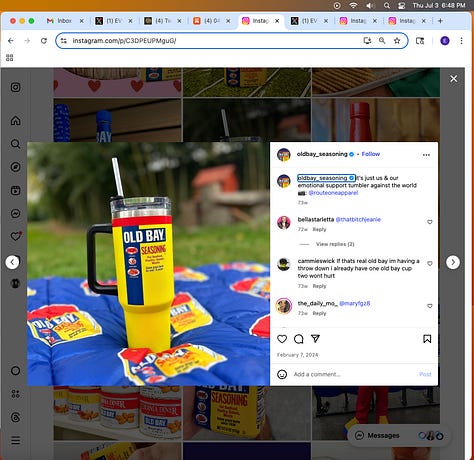This screenshot has height=460, width=474.
Task: Open bellastarletta's profile avatar
Action: coord(284,222)
